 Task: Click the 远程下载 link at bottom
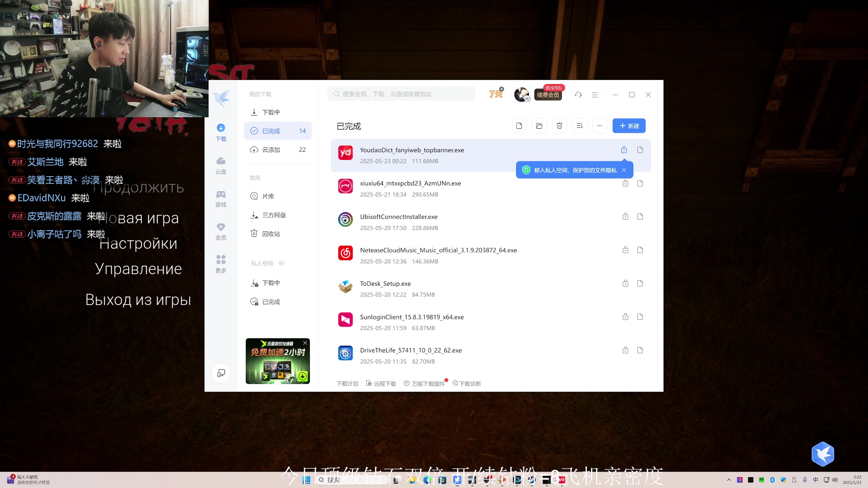pyautogui.click(x=381, y=384)
